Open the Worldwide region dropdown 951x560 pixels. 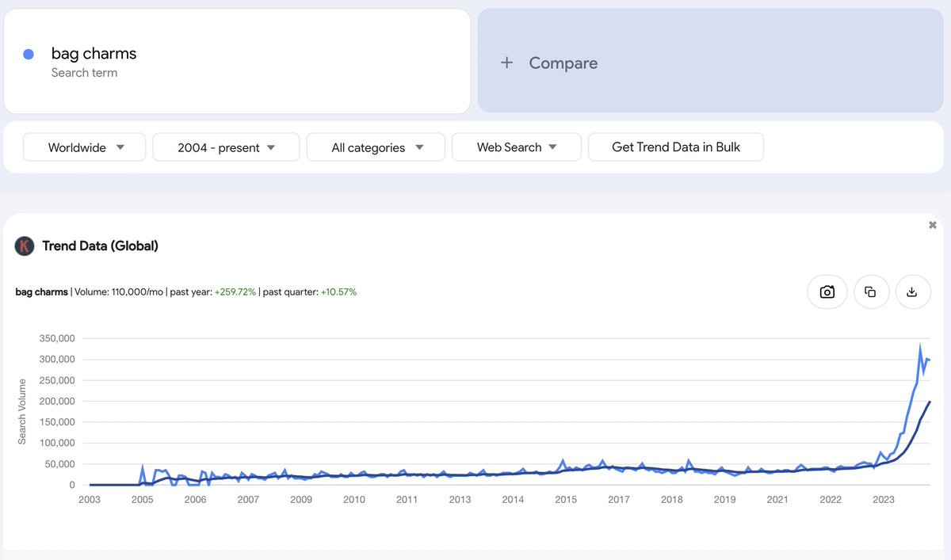click(85, 147)
